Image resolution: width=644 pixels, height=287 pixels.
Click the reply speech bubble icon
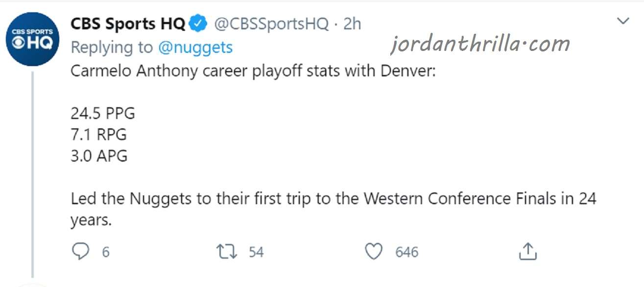(x=80, y=252)
